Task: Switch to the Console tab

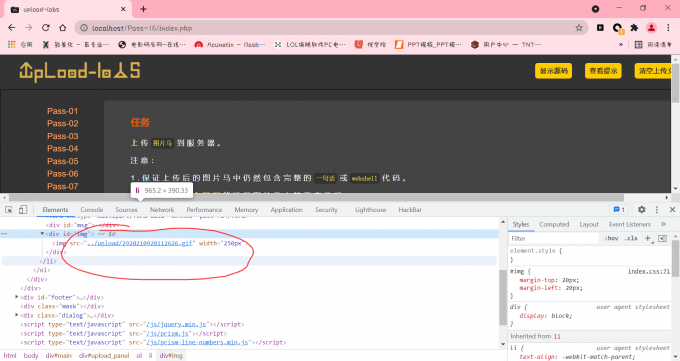Action: pos(92,210)
